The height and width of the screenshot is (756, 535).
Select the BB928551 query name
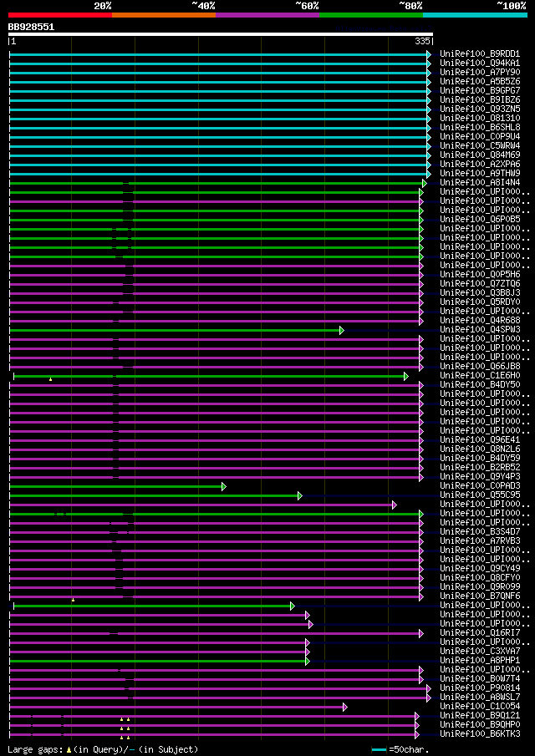click(x=31, y=27)
